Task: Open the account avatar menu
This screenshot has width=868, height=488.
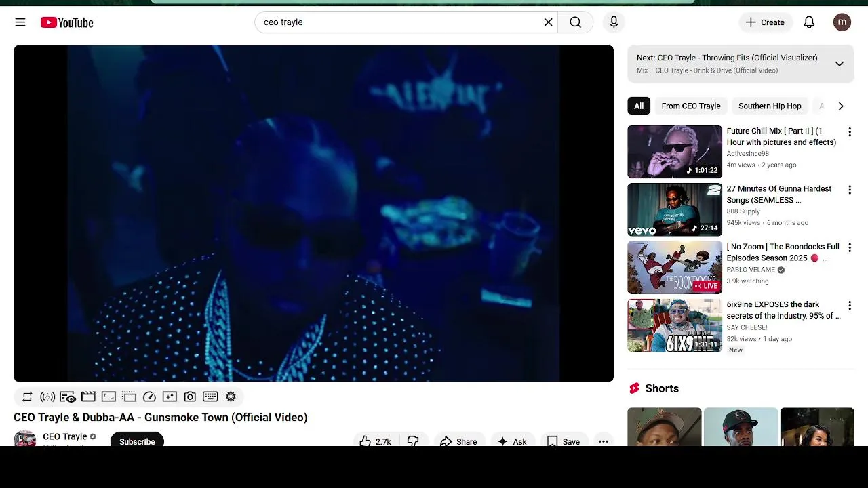Action: (x=842, y=22)
